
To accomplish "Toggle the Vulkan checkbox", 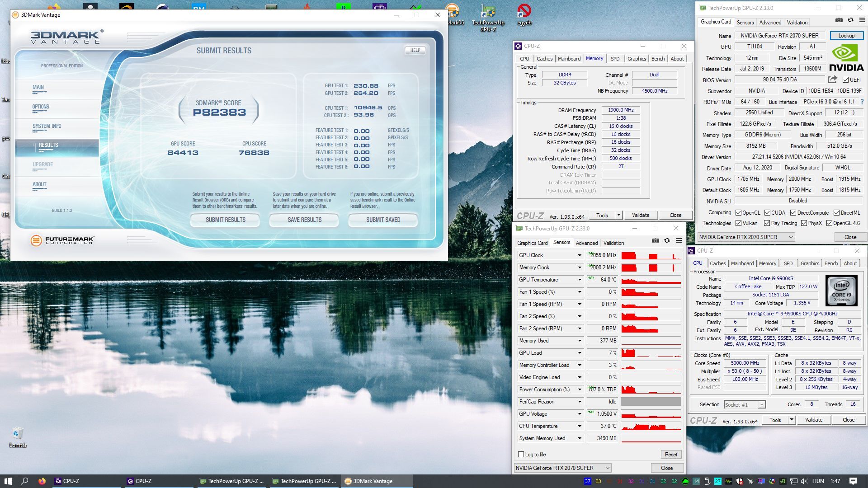I will click(738, 223).
